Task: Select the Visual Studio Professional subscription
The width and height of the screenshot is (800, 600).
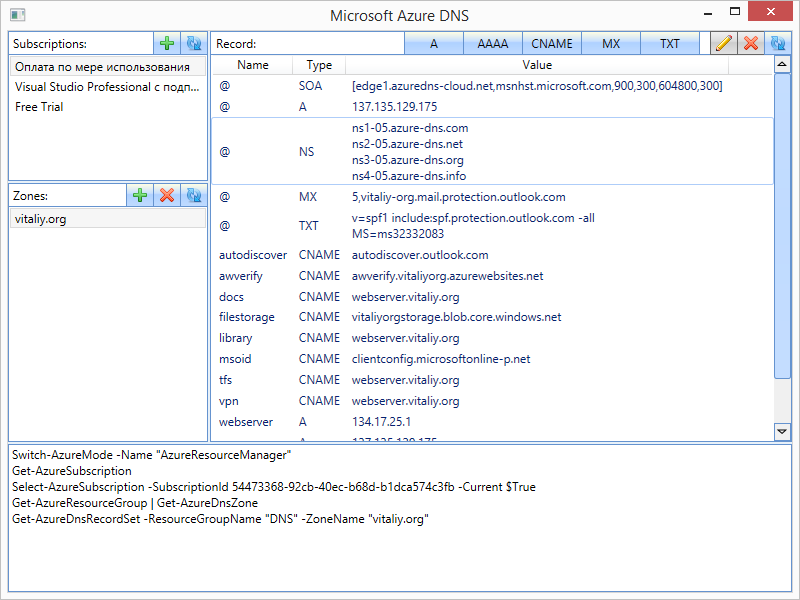Action: (107, 87)
